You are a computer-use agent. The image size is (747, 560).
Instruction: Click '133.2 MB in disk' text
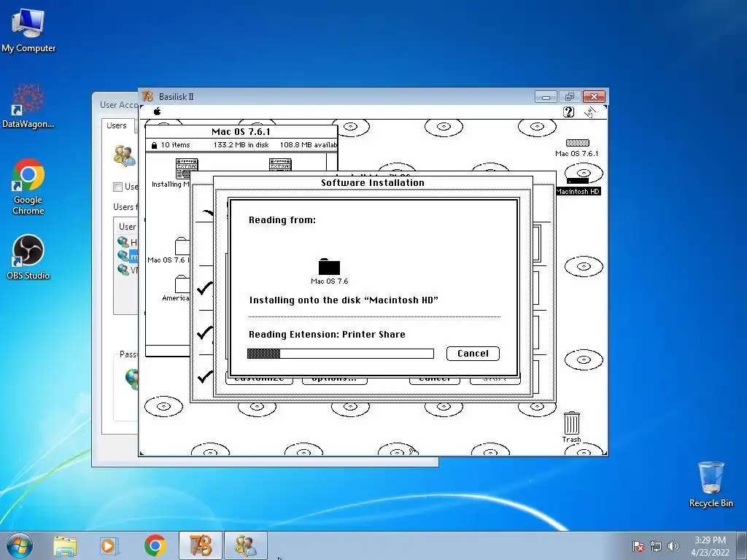(x=241, y=145)
